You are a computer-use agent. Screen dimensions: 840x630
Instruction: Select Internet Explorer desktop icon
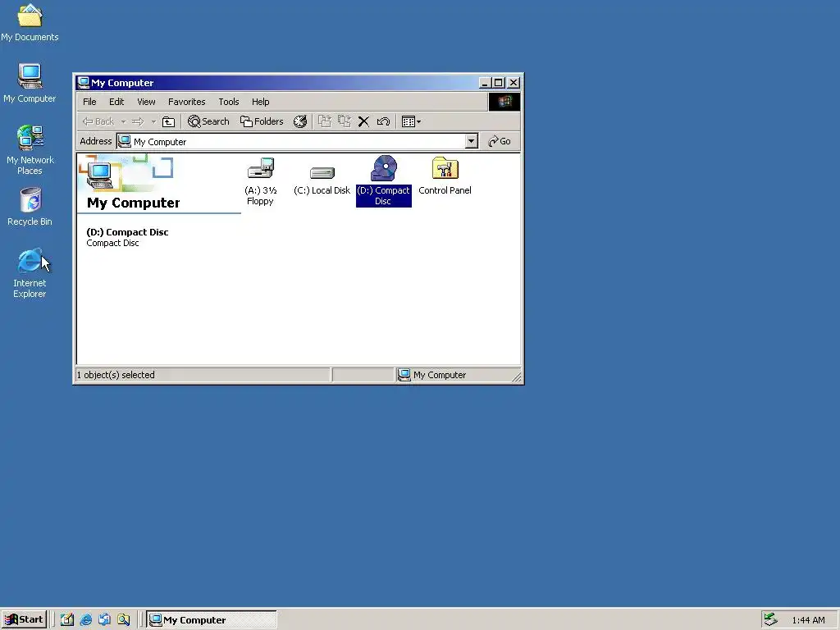pyautogui.click(x=30, y=273)
